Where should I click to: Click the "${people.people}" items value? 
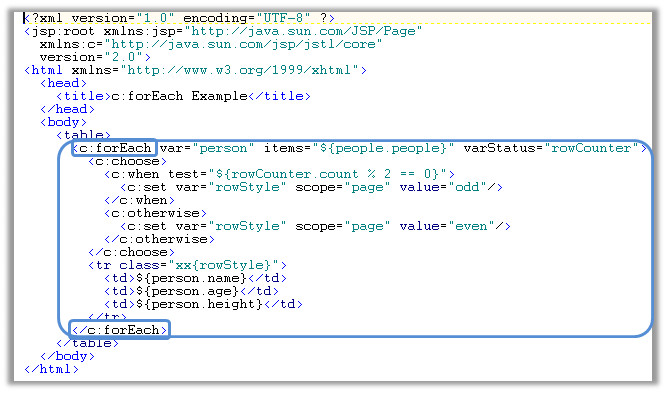coord(383,148)
